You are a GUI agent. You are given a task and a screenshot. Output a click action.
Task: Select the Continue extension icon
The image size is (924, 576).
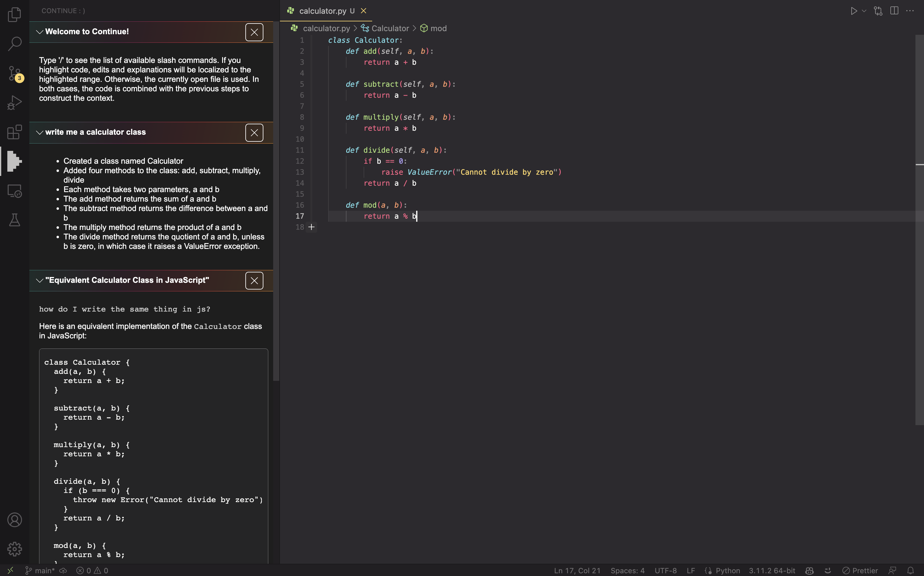pos(14,161)
